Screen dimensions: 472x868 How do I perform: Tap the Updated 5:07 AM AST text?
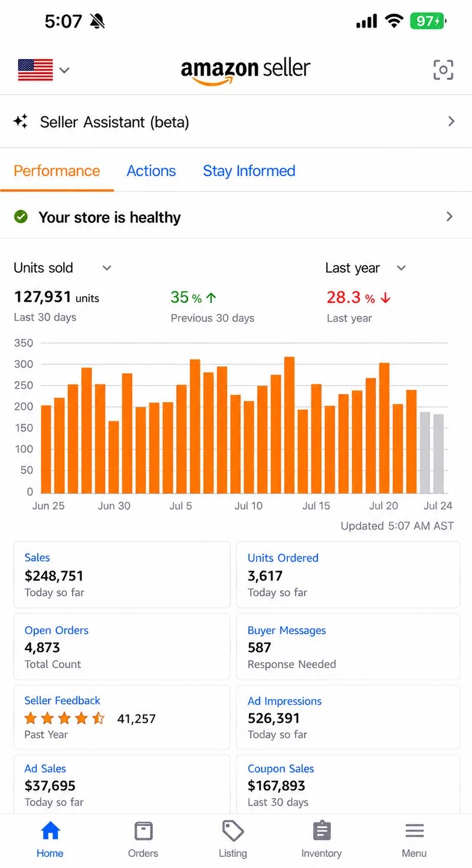point(397,526)
